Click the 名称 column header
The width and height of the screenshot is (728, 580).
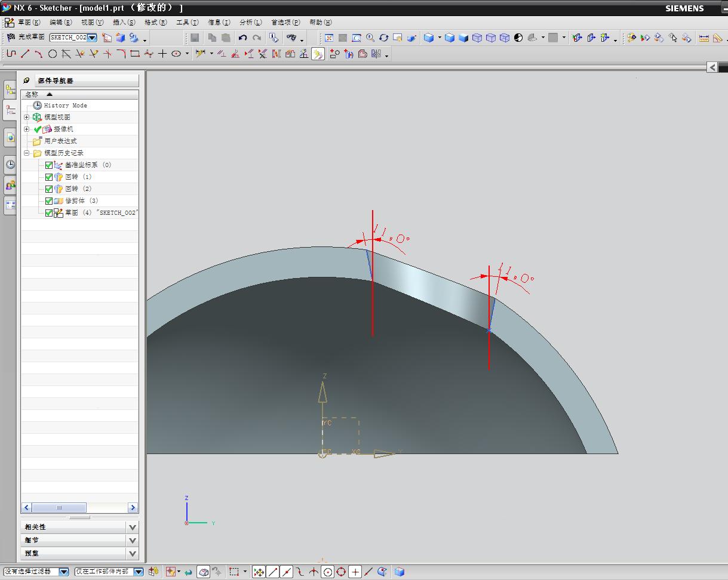click(32, 94)
